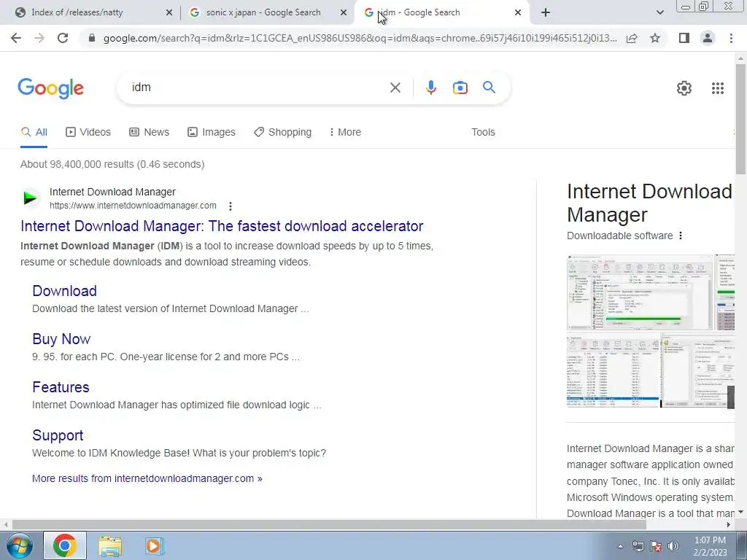The image size is (747, 560).
Task: Search by image with the camera icon
Action: [460, 87]
